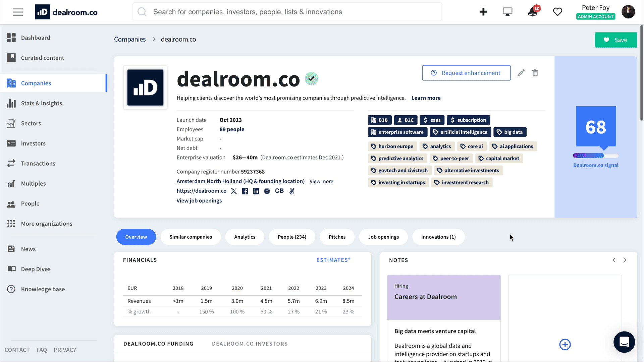Click the CONTACT footer link
This screenshot has height=362, width=644.
click(x=17, y=350)
